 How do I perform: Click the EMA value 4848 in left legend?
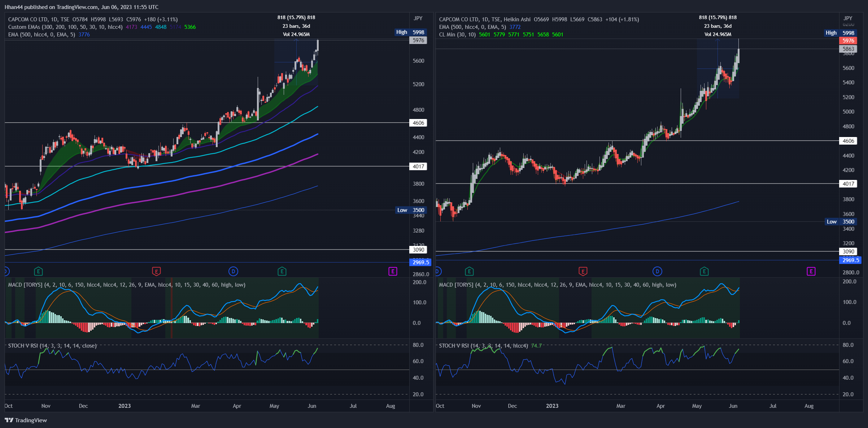161,27
